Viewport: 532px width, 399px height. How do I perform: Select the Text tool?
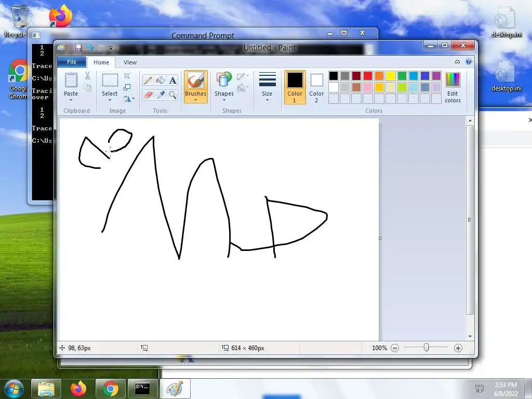[x=172, y=81]
